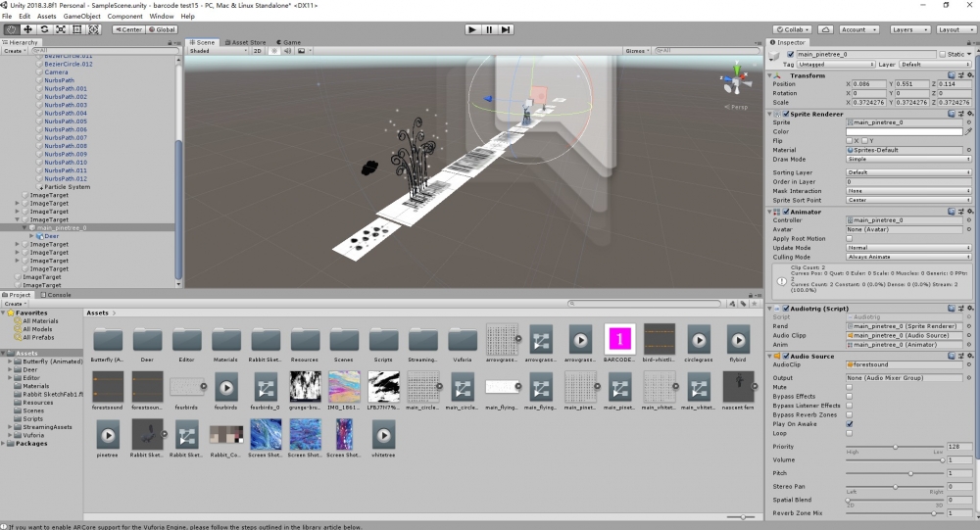Image resolution: width=980 pixels, height=530 pixels.
Task: Select the flybird audio asset
Action: 738,341
